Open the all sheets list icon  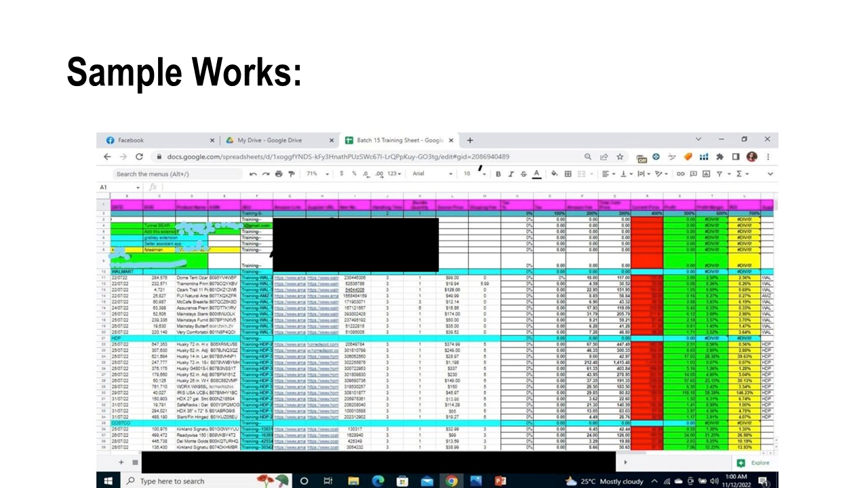click(135, 462)
